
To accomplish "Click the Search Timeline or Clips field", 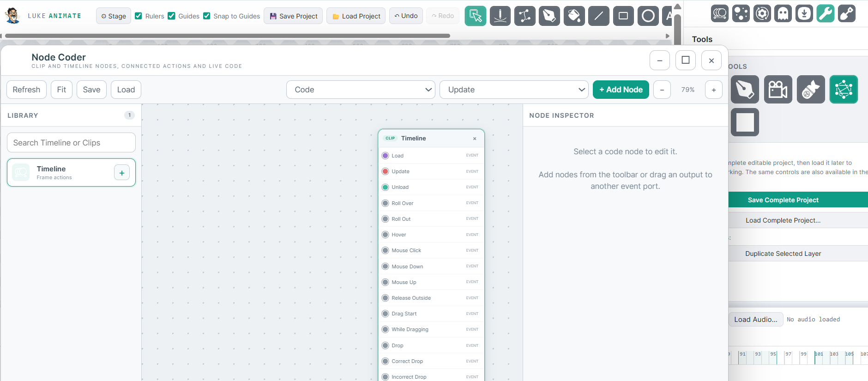I will (71, 143).
